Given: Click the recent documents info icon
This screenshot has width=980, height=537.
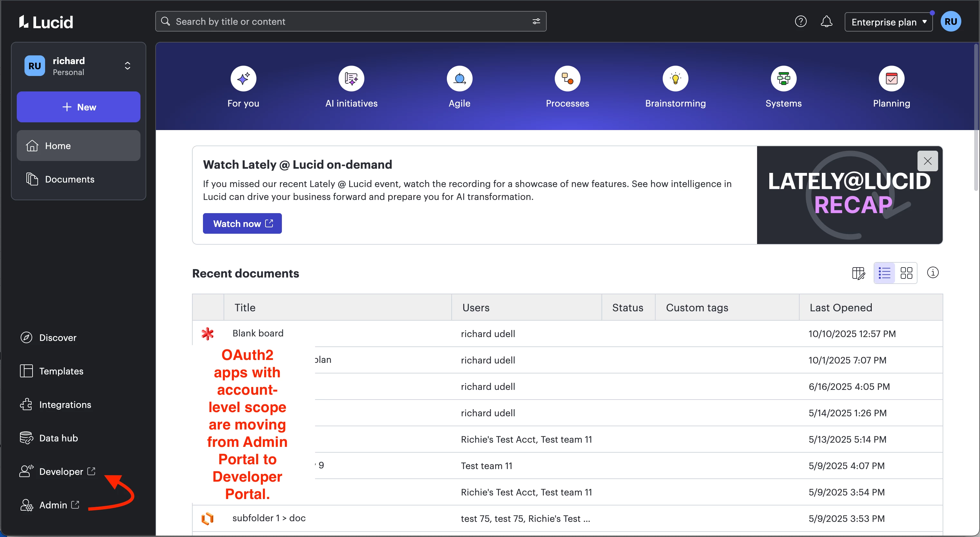Looking at the screenshot, I should pos(932,273).
